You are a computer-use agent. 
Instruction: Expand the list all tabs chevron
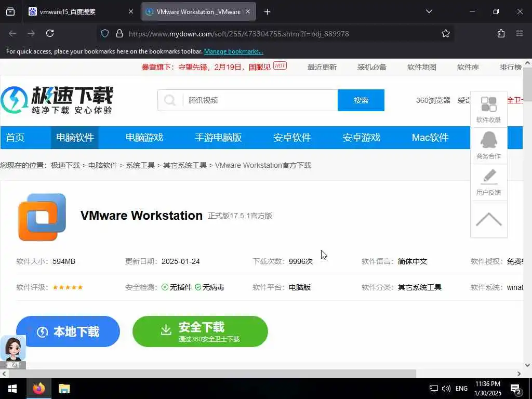(429, 11)
